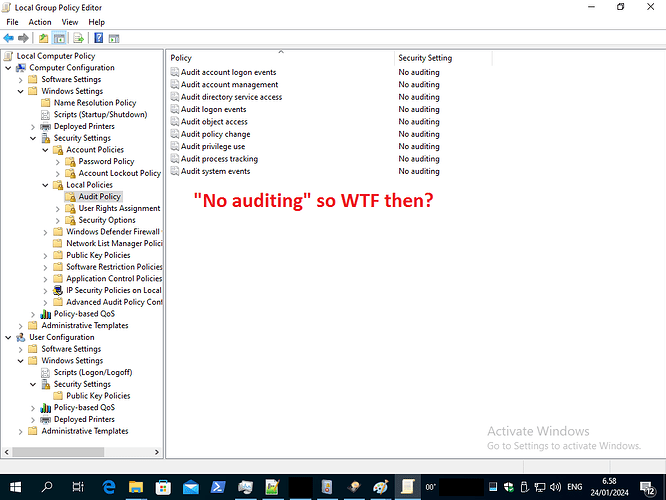Open the File menu
The width and height of the screenshot is (666, 500).
12,22
